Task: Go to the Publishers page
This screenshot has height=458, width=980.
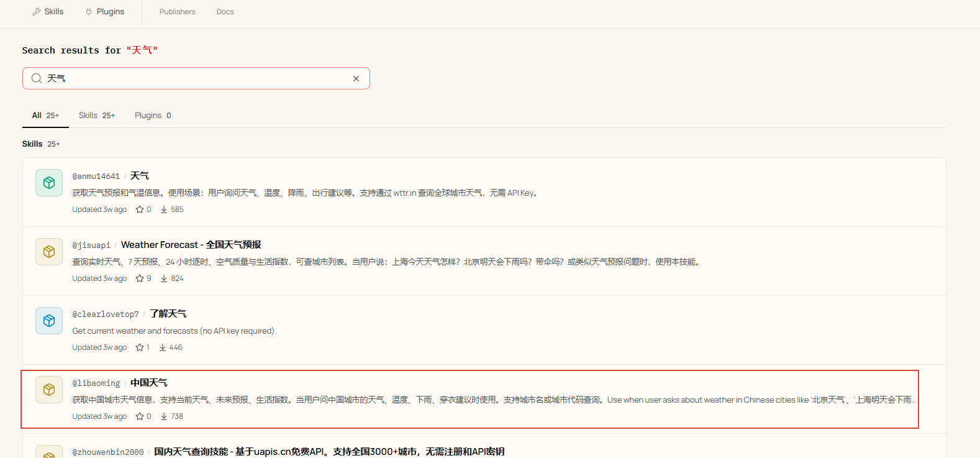Action: point(177,12)
